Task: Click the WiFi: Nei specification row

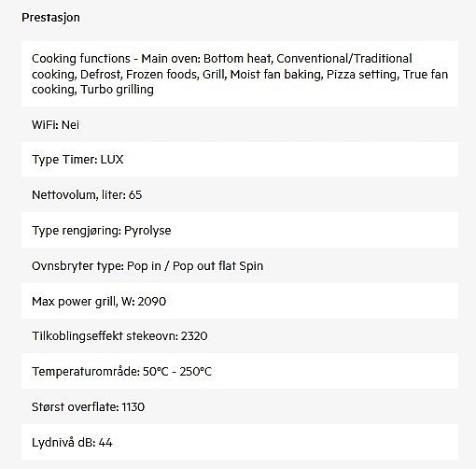Action: [240, 125]
